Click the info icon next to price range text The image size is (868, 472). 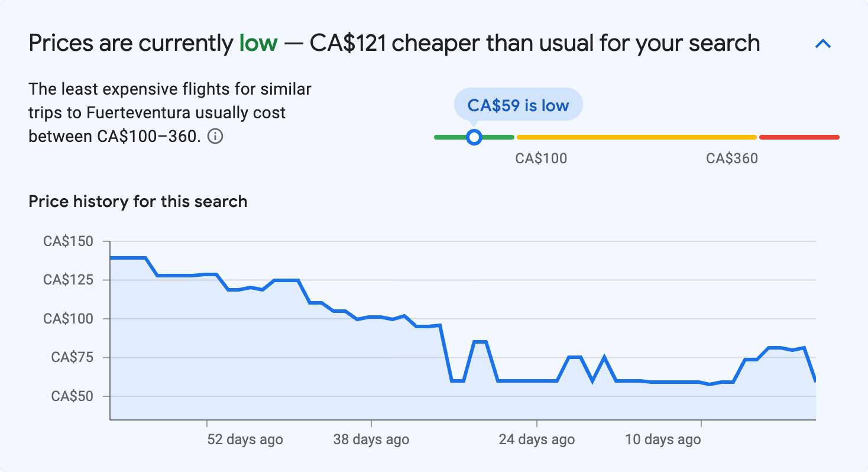pyautogui.click(x=216, y=137)
